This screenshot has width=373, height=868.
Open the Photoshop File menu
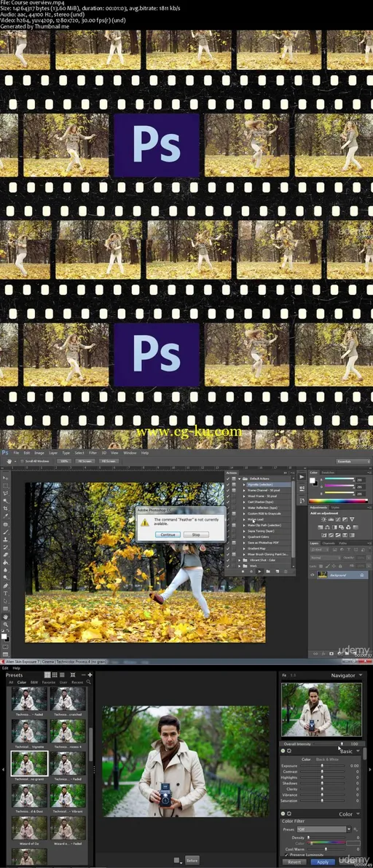[x=17, y=453]
